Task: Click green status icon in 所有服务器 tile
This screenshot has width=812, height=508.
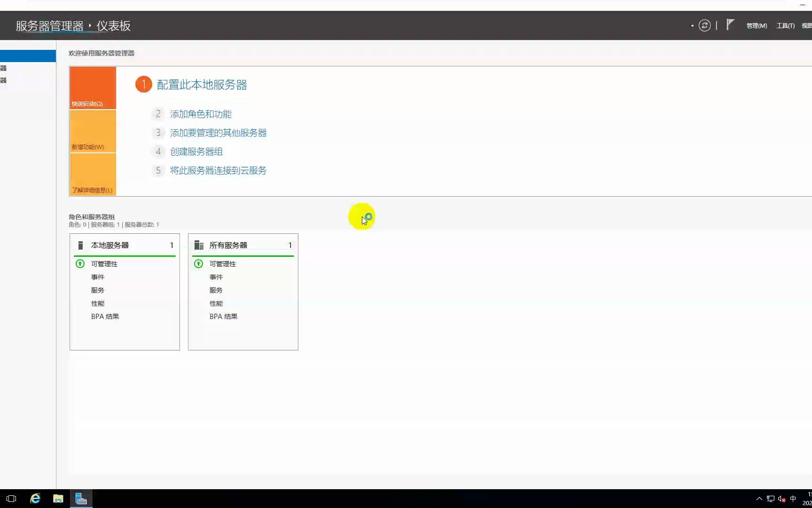Action: [x=198, y=264]
